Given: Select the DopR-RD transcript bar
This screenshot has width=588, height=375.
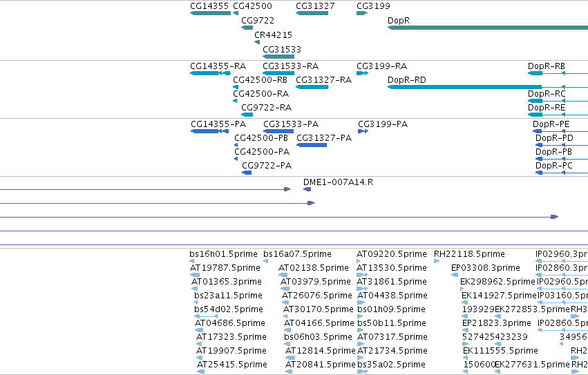Looking at the screenshot, I should (464, 87).
